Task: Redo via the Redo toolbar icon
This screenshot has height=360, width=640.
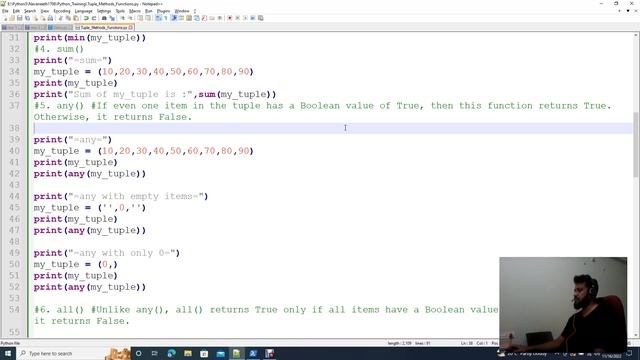Action: [93, 18]
